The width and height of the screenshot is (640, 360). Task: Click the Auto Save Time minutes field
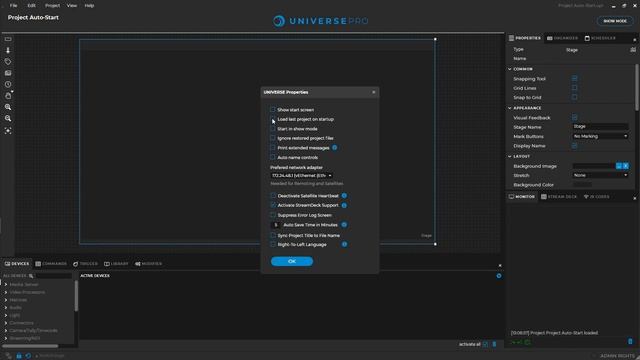click(276, 225)
